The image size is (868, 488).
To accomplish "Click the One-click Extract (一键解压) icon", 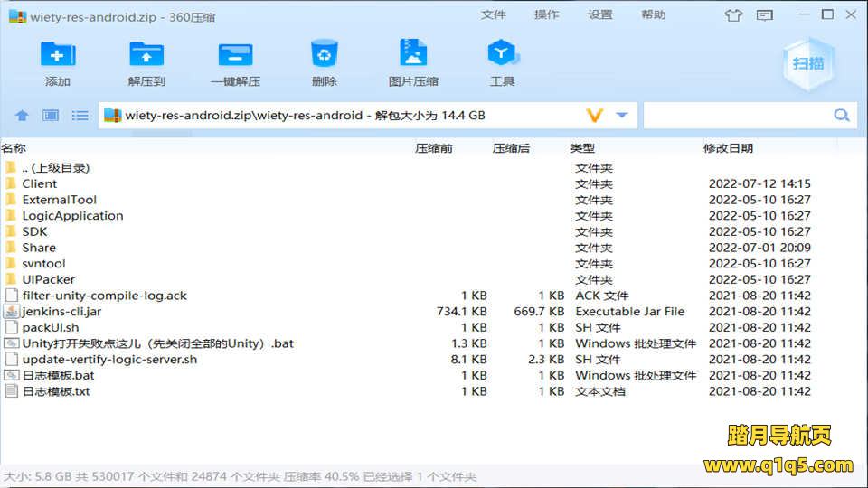I will [235, 54].
